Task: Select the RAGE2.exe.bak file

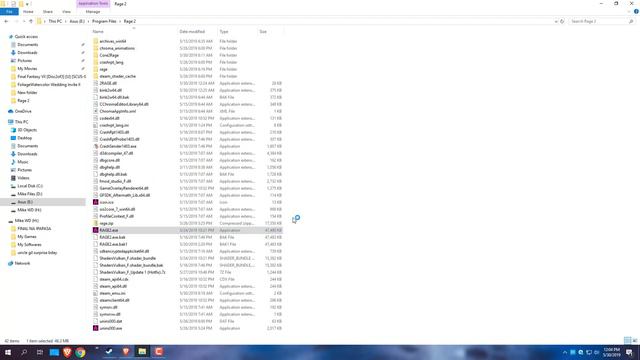Action: pyautogui.click(x=112, y=237)
